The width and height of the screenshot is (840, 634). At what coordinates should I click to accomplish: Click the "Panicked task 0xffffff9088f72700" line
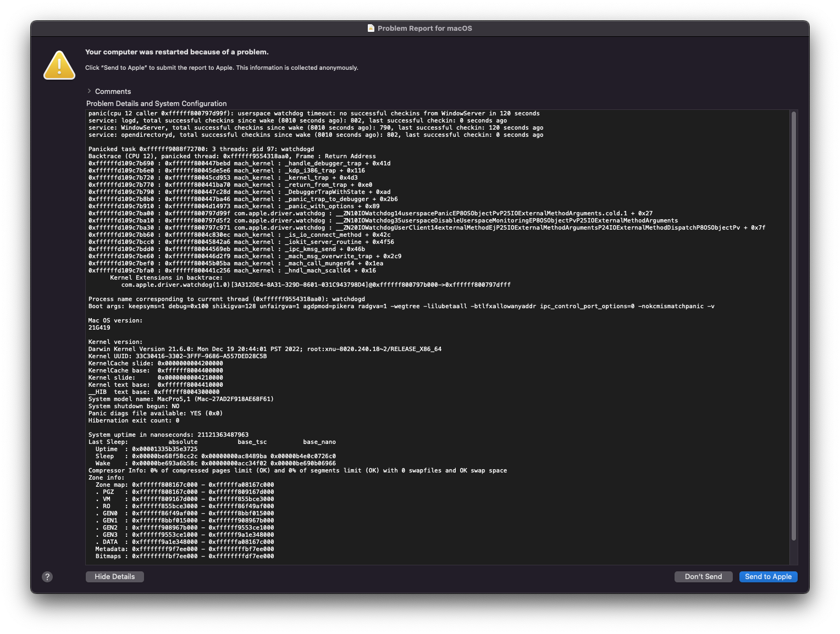(x=201, y=149)
